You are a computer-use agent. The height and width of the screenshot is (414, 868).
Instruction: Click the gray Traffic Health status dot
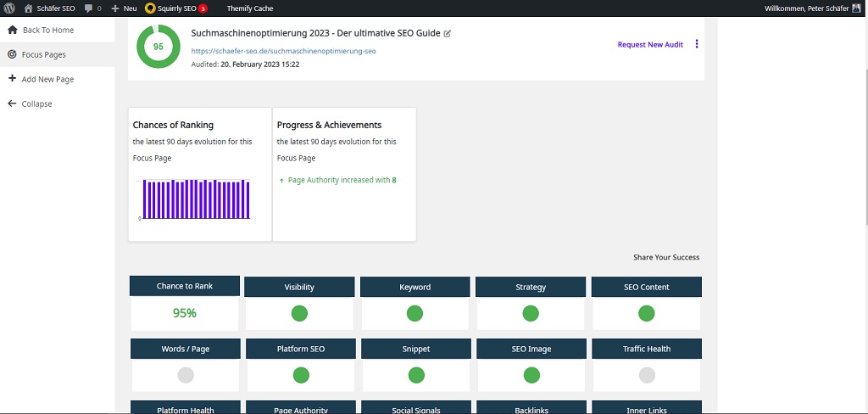[647, 375]
